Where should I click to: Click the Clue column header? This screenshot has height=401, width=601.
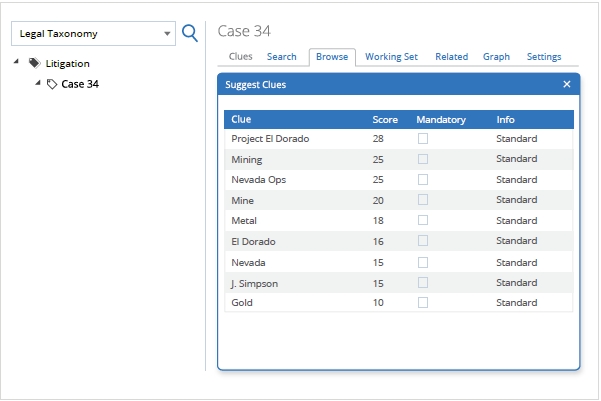[x=241, y=120]
